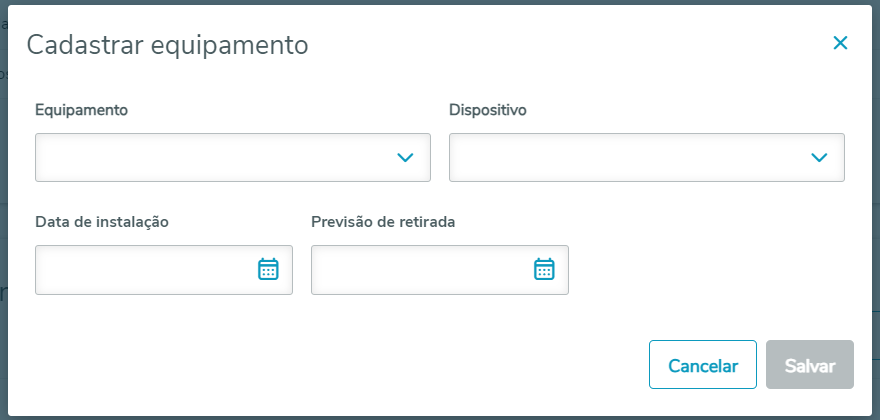Click the dimmed backdrop beneath the dialog
Screen dimensions: 880x420
tap(440, 416)
